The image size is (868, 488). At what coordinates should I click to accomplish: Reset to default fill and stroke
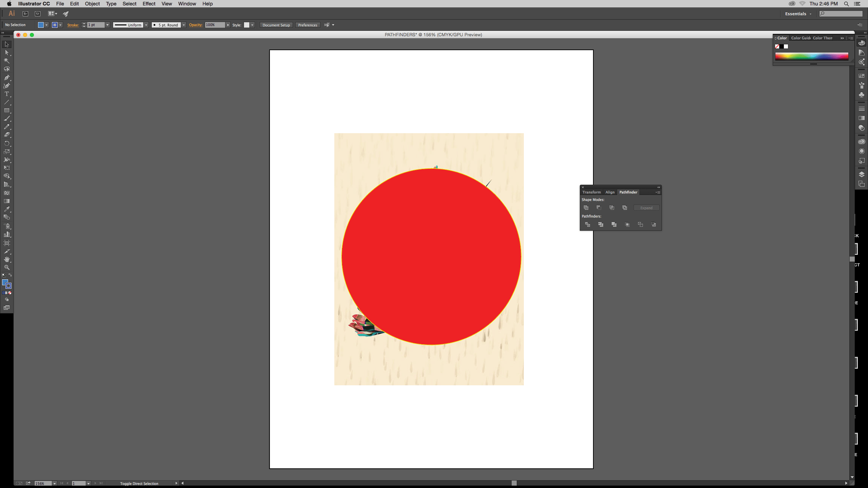pos(3,275)
